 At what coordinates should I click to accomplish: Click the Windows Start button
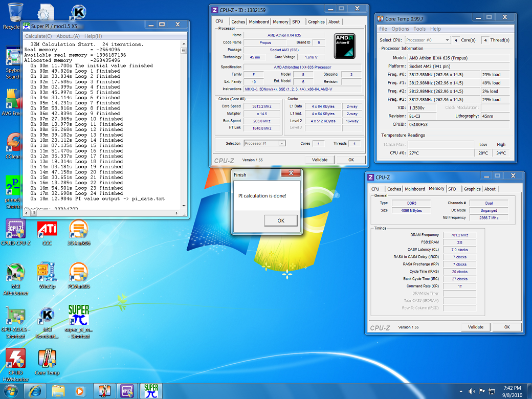point(11,391)
